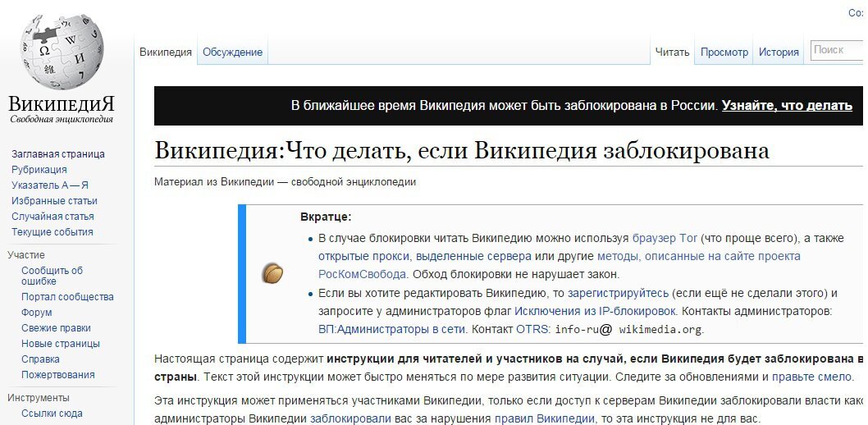Open Рубрикация in sidebar

(x=39, y=169)
